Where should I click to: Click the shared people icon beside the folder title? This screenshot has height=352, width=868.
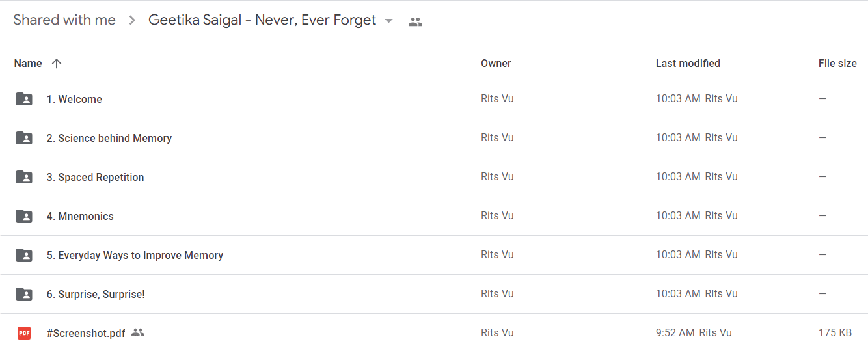(415, 21)
